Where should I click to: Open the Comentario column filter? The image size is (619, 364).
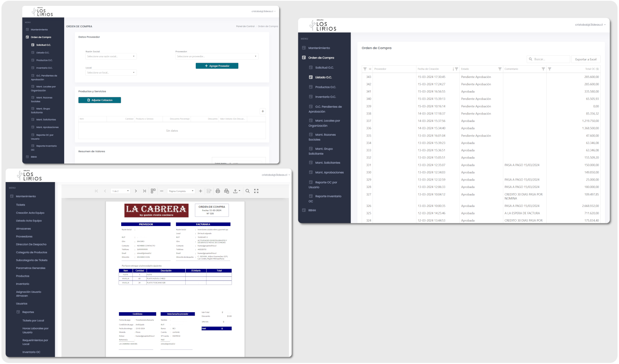tap(543, 69)
